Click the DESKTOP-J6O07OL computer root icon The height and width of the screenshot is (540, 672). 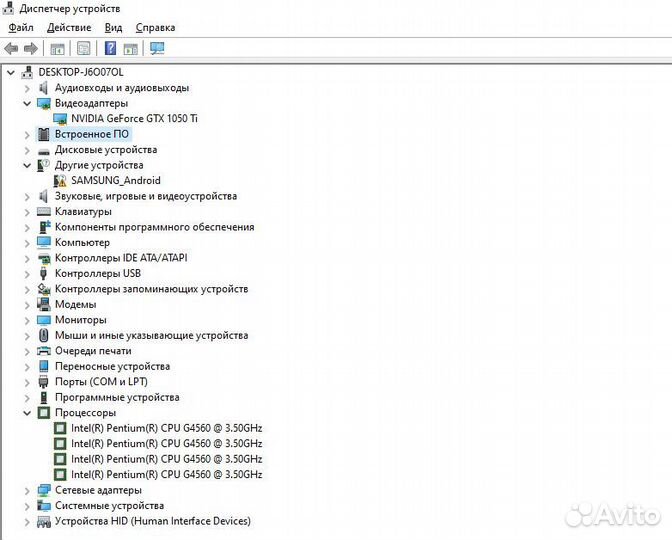click(27, 72)
